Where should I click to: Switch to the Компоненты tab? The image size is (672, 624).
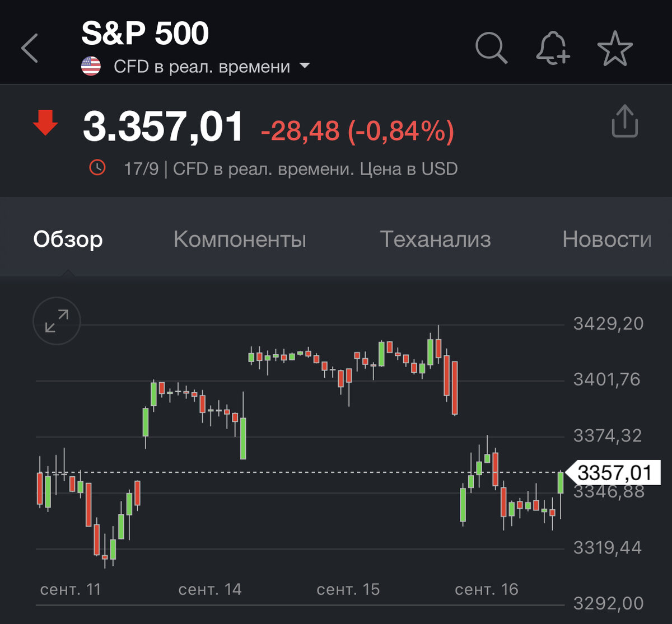(x=240, y=239)
